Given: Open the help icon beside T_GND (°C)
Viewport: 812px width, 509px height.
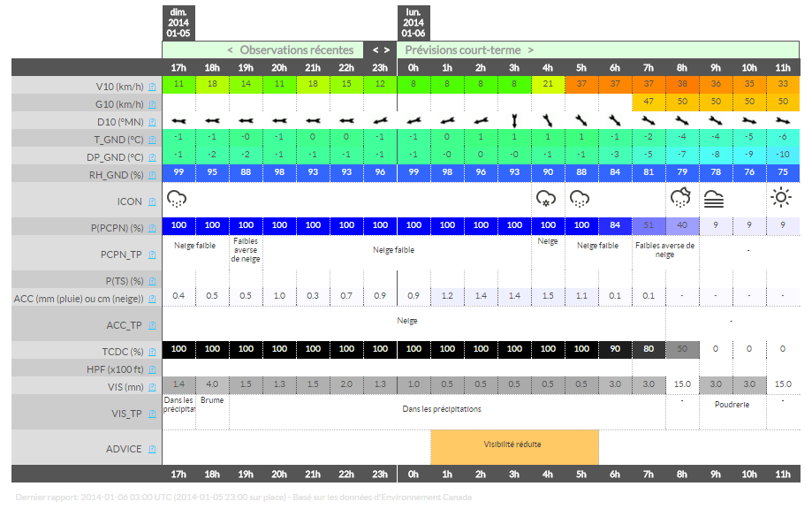Looking at the screenshot, I should tap(152, 140).
